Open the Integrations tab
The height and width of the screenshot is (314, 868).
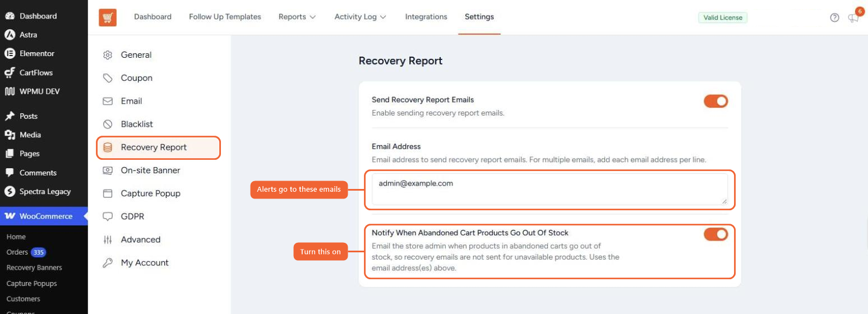(426, 17)
